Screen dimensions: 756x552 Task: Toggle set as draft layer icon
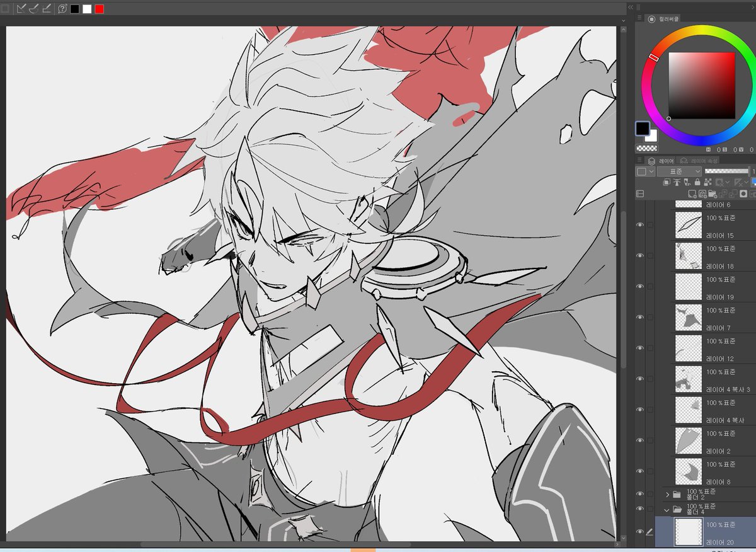(687, 183)
